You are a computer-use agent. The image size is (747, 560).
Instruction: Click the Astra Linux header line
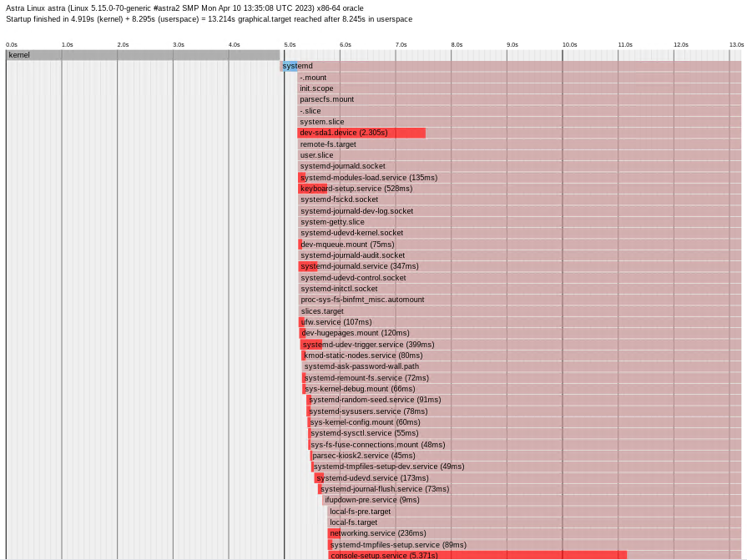pos(184,8)
